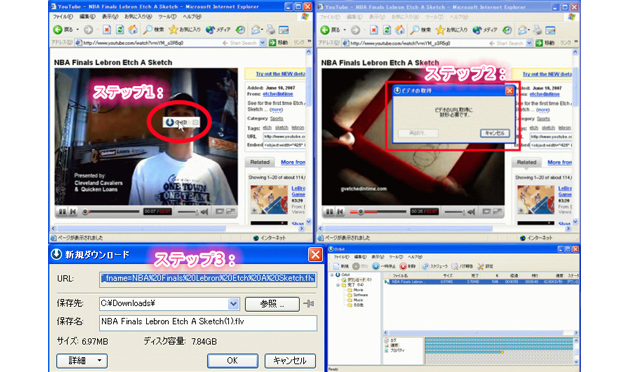Click pin icon beside 参照 button

309,304
